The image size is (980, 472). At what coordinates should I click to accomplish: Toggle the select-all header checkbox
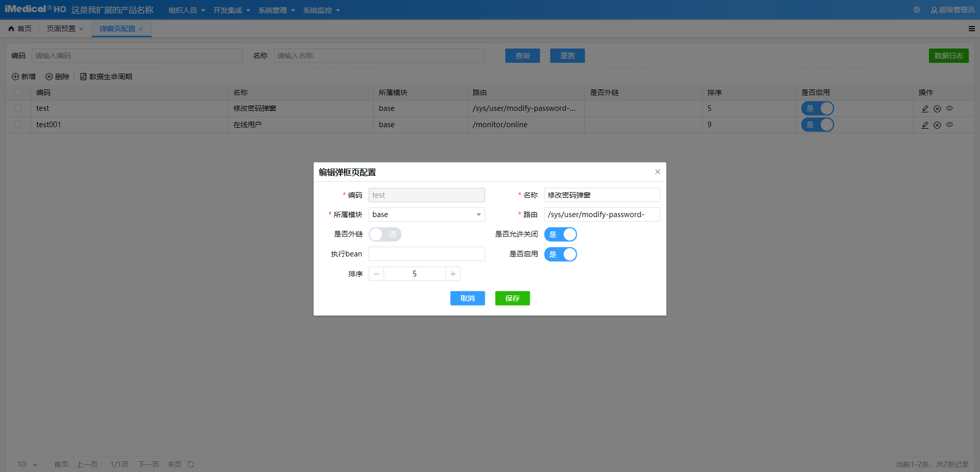pyautogui.click(x=18, y=92)
